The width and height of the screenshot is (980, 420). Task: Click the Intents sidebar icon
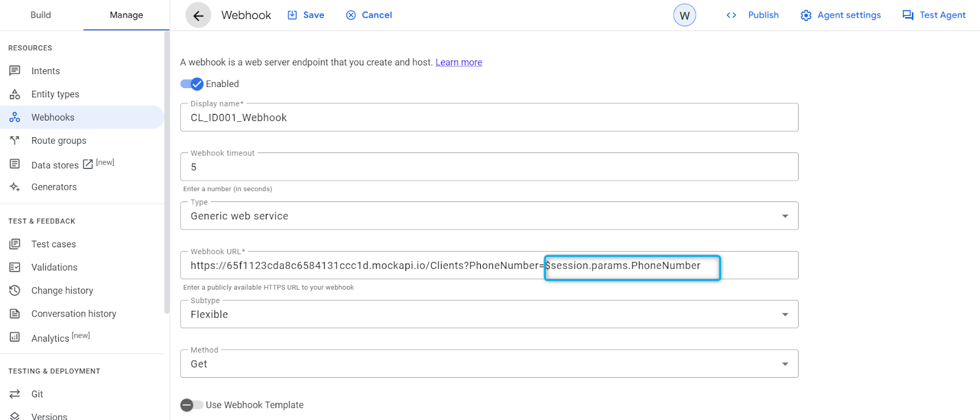(15, 71)
